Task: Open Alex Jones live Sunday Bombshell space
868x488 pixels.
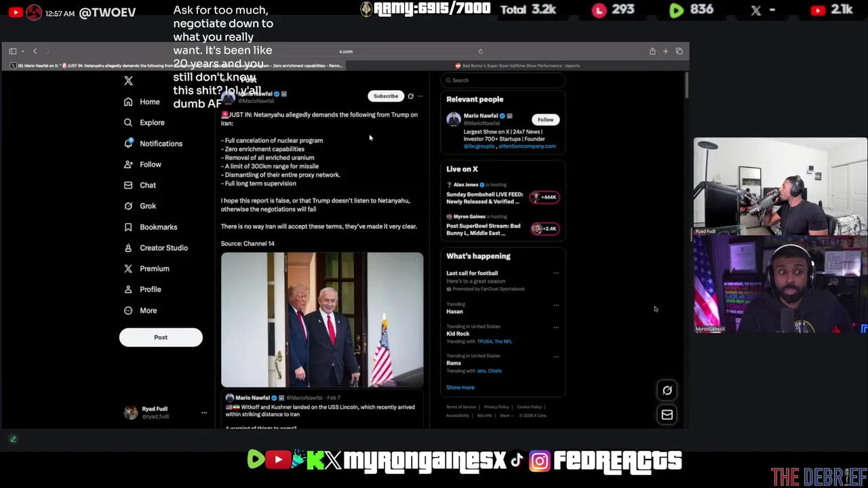Action: pos(484,198)
